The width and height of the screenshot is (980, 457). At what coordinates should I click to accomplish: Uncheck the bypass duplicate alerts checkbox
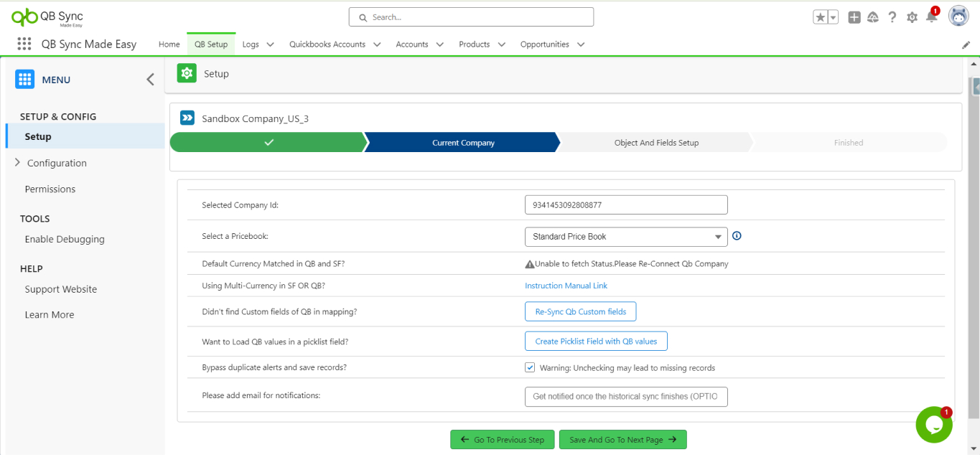coord(530,367)
